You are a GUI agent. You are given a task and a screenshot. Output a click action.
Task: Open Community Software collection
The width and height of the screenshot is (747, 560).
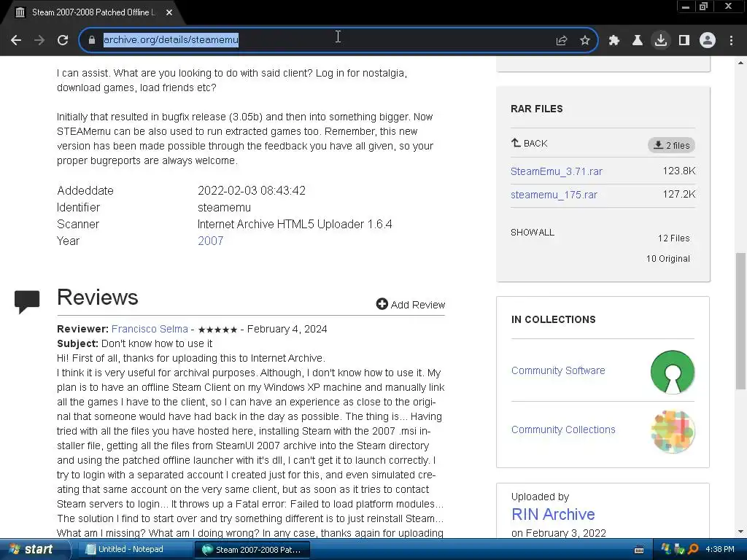[558, 370]
